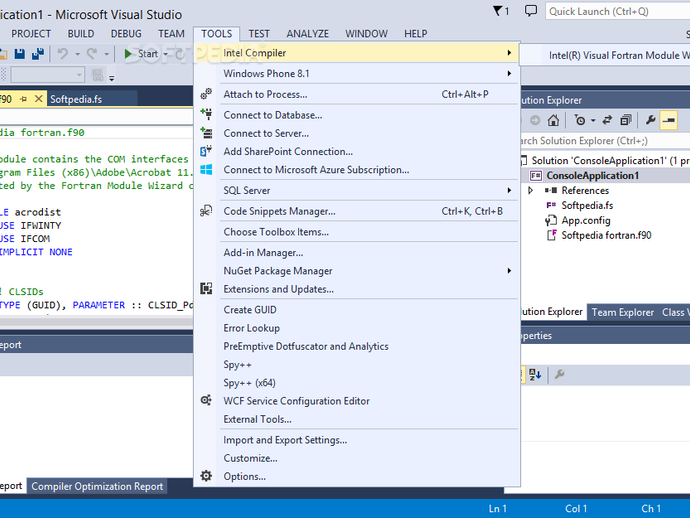Switch to Compiler Optimization Report tab

pyautogui.click(x=97, y=486)
